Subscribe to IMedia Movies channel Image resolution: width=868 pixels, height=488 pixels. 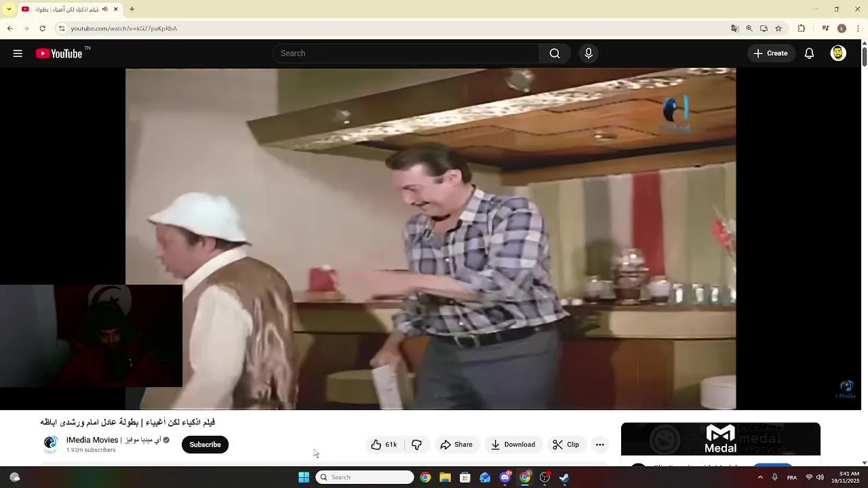coord(205,445)
